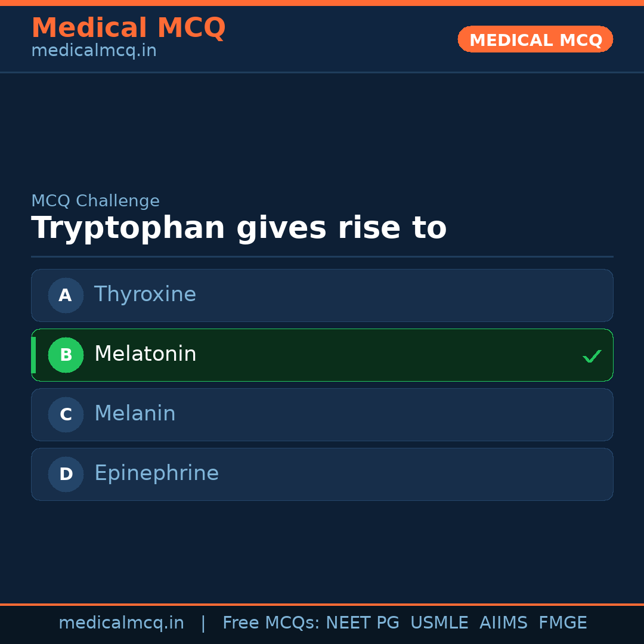Click AIIMS in the footer
Image resolution: width=644 pixels, height=644 pixels.
point(503,623)
